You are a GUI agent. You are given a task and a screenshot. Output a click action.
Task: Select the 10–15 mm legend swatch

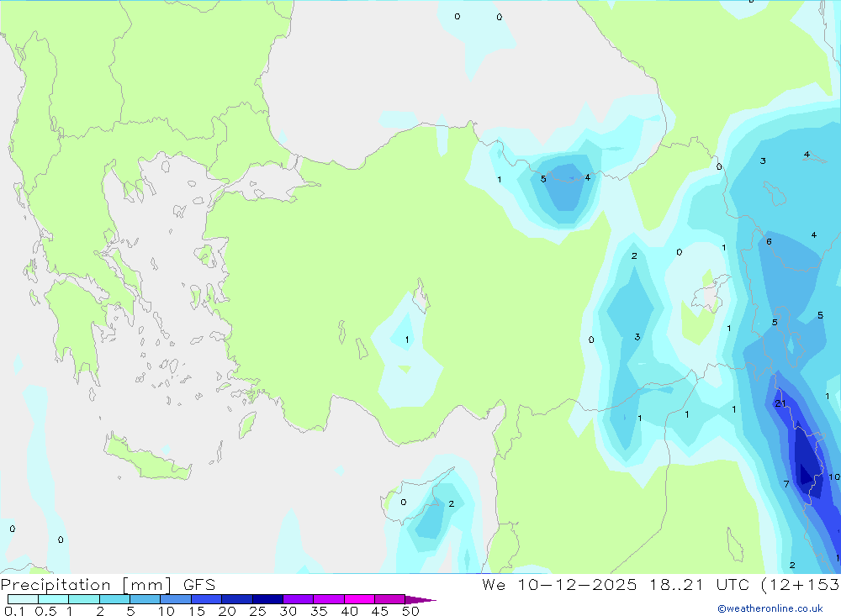tap(176, 599)
